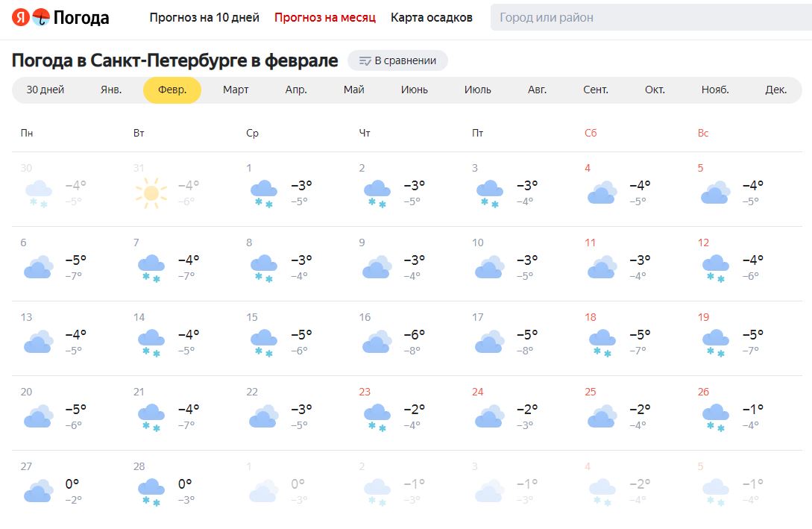Click the snow icon for February 14
This screenshot has height=529, width=812.
[151, 342]
